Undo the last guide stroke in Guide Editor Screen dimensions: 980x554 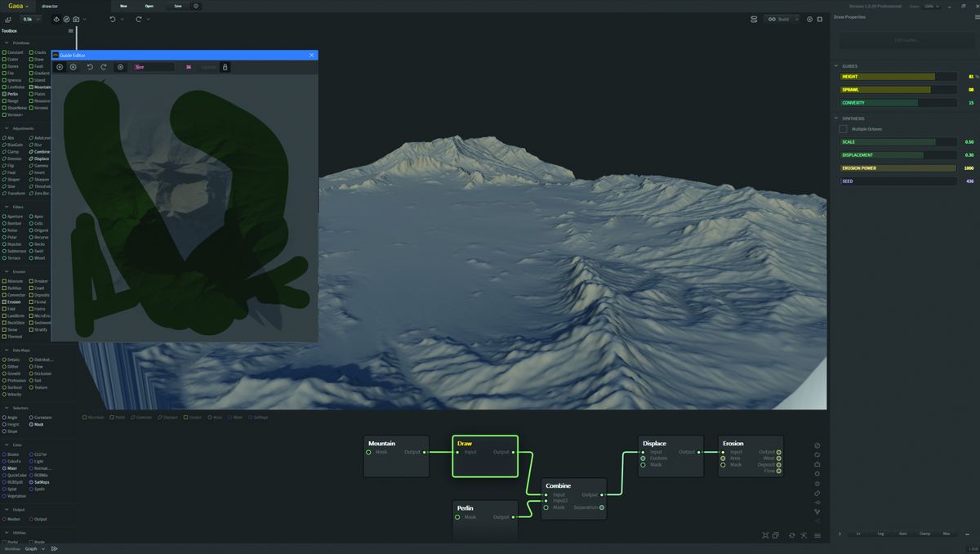[90, 67]
